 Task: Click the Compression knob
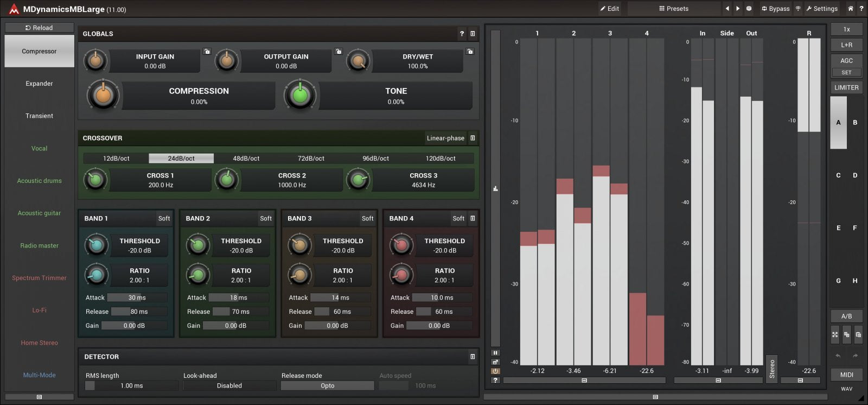(x=103, y=96)
